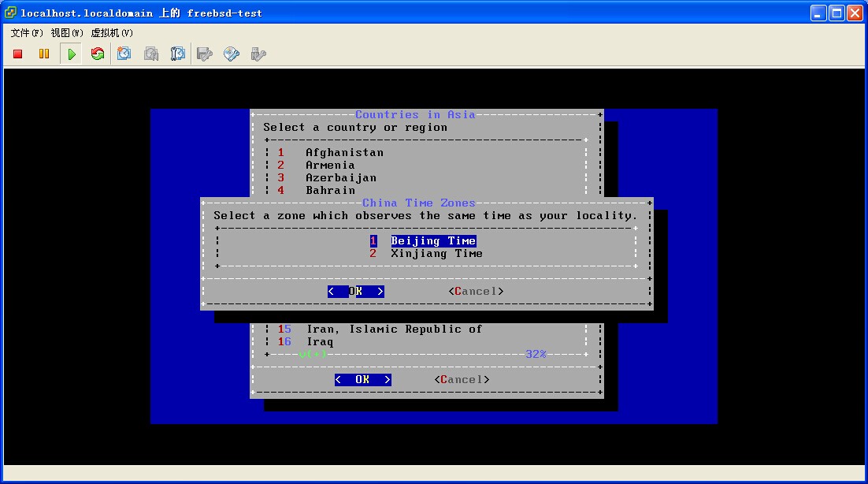Click the USB device connection icon
868x484 pixels.
click(x=258, y=54)
